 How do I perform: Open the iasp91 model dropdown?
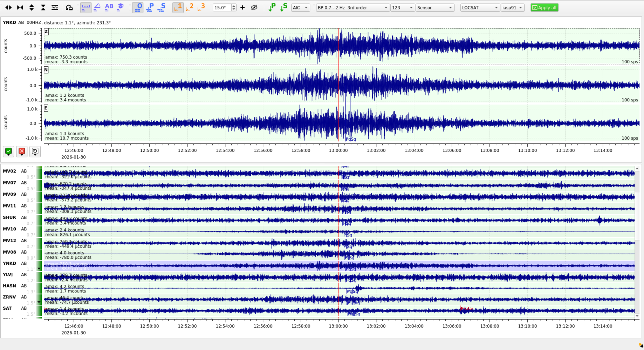pos(512,7)
